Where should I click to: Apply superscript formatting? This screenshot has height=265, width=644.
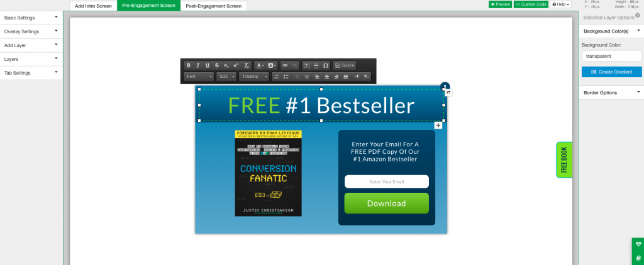pos(235,66)
